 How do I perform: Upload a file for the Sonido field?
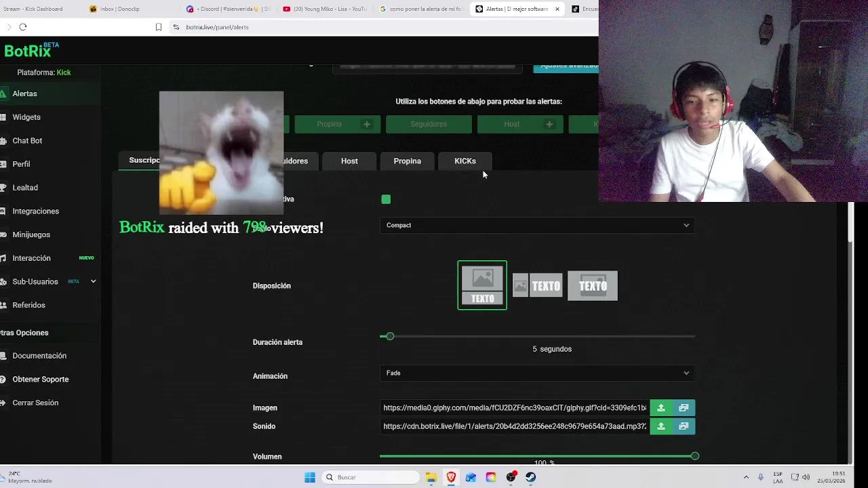click(660, 426)
